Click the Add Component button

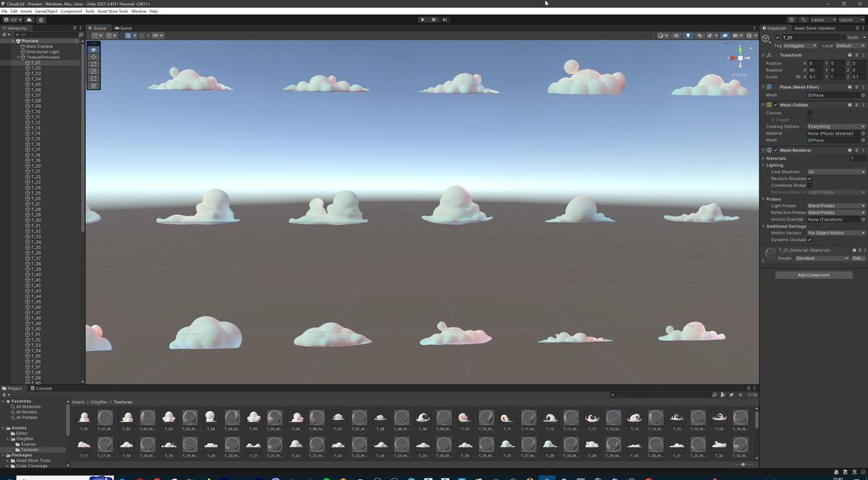(x=814, y=274)
